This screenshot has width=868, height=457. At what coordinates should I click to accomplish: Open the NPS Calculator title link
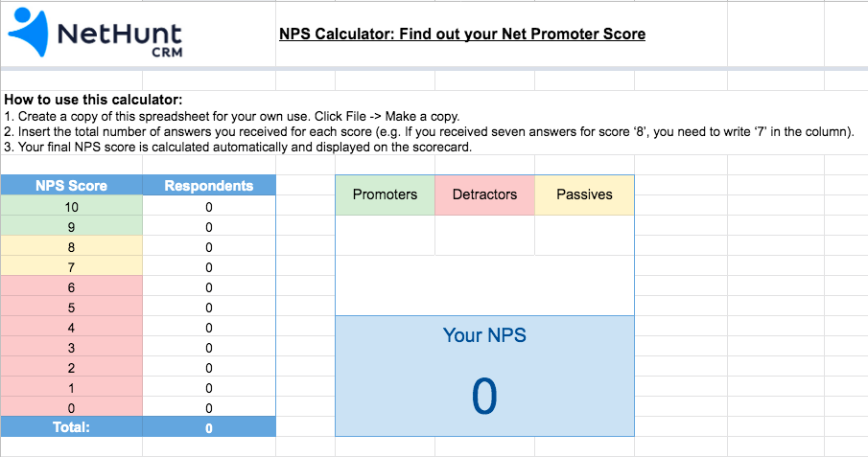click(462, 34)
